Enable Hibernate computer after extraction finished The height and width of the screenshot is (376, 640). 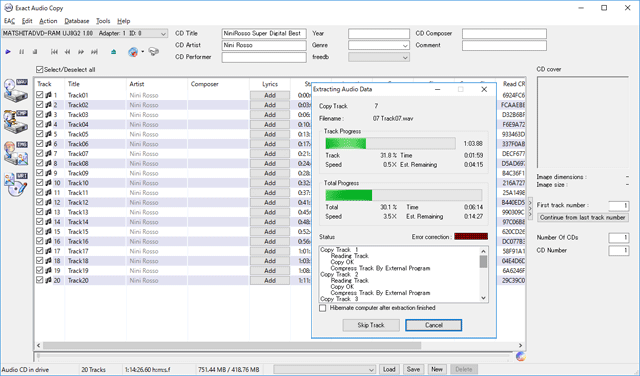[323, 308]
